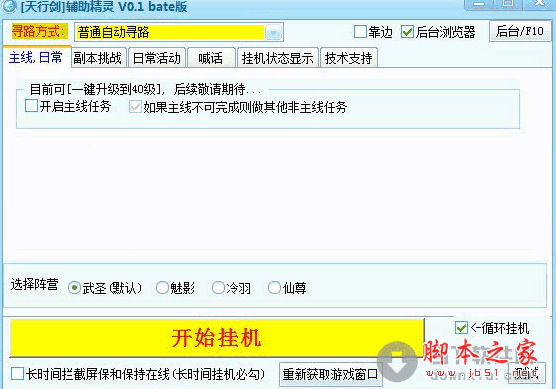Click the 目前可[一键升级到40级] group caption
The height and width of the screenshot is (389, 556).
coord(145,89)
